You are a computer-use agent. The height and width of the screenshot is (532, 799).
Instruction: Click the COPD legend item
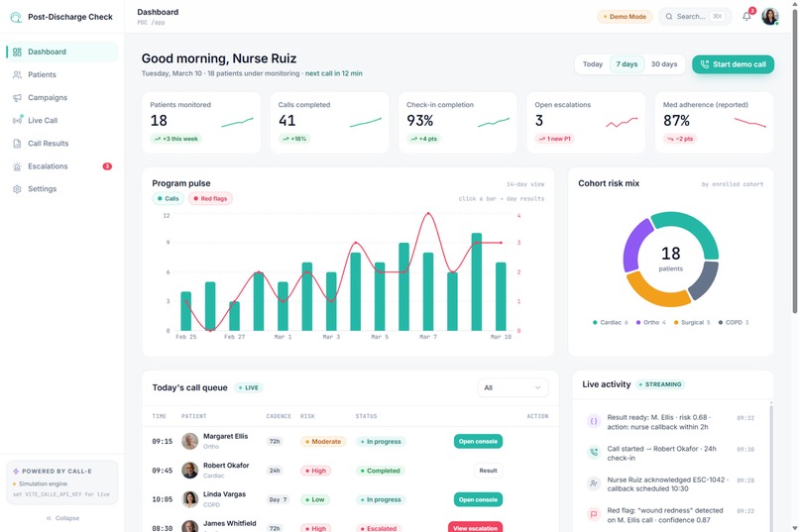pyautogui.click(x=734, y=322)
